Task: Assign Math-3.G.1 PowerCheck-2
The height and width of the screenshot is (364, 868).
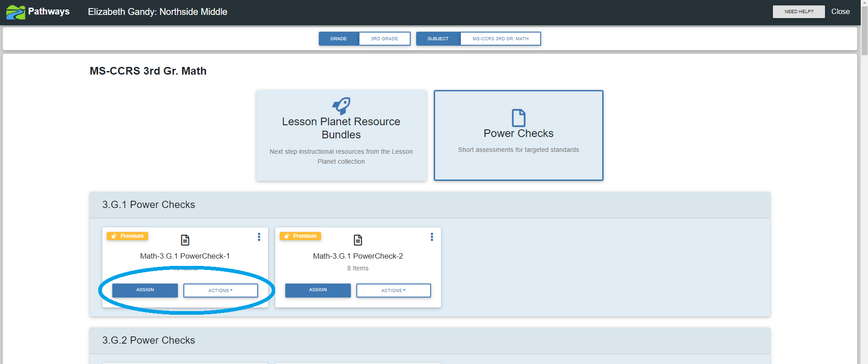Action: coord(318,290)
